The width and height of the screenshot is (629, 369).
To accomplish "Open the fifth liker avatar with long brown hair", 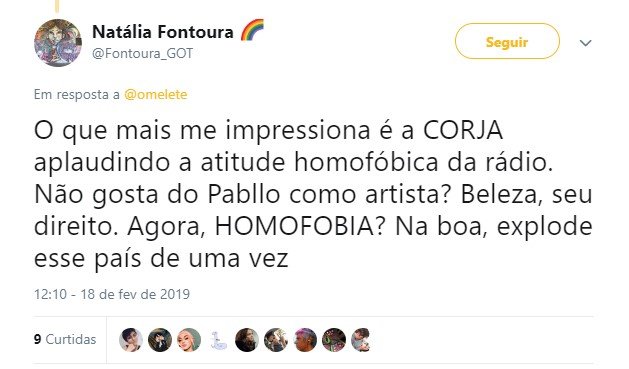I will pos(247,340).
